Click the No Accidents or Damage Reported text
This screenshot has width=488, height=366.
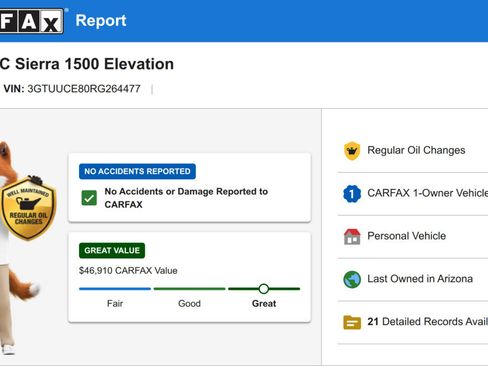[186, 198]
